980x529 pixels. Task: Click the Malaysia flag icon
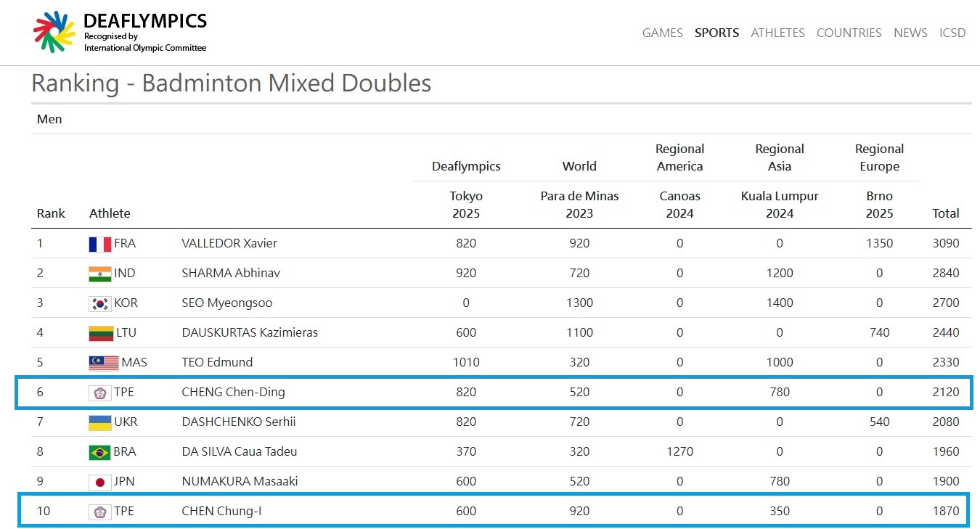click(x=103, y=363)
